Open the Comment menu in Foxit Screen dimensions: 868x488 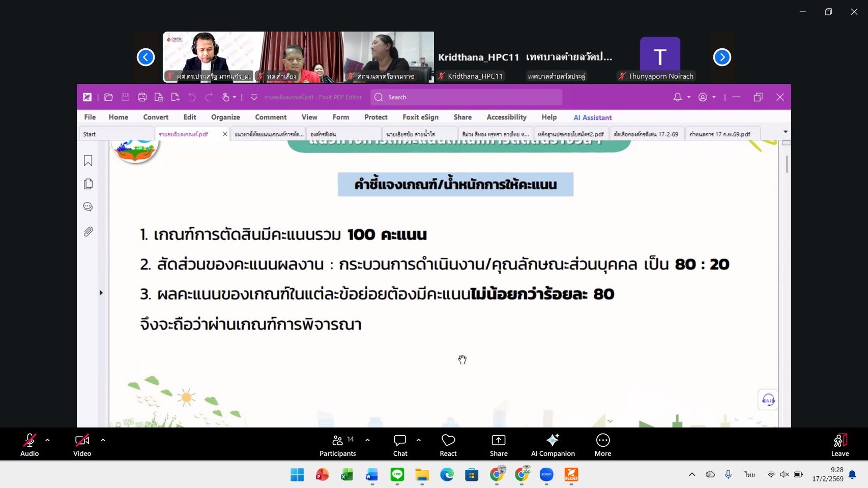click(271, 117)
